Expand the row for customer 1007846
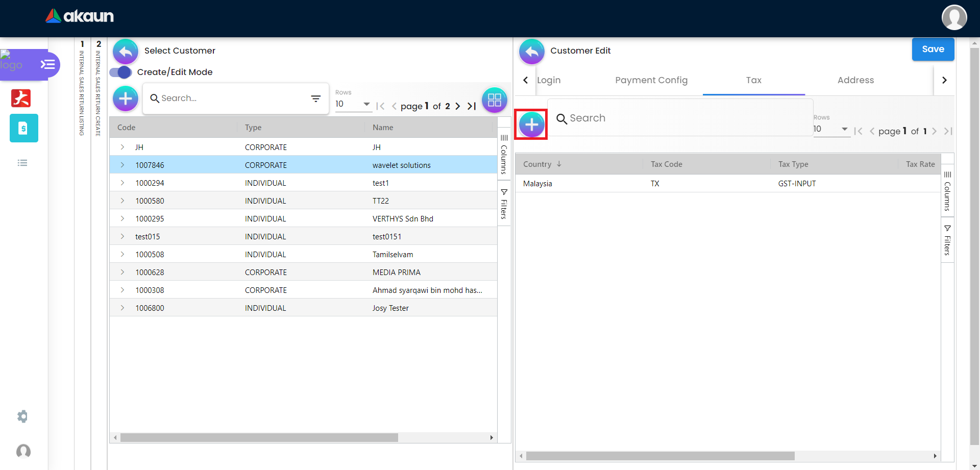Viewport: 980px width, 470px height. click(122, 165)
